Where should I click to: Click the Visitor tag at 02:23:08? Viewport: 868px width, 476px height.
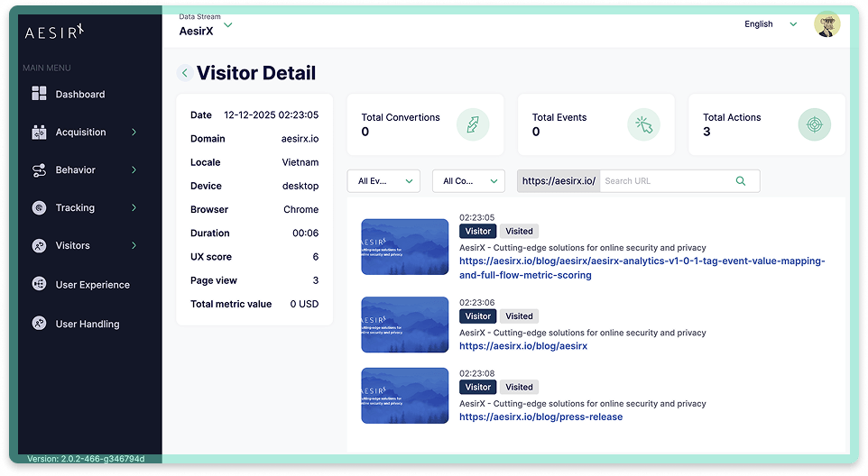(x=477, y=387)
